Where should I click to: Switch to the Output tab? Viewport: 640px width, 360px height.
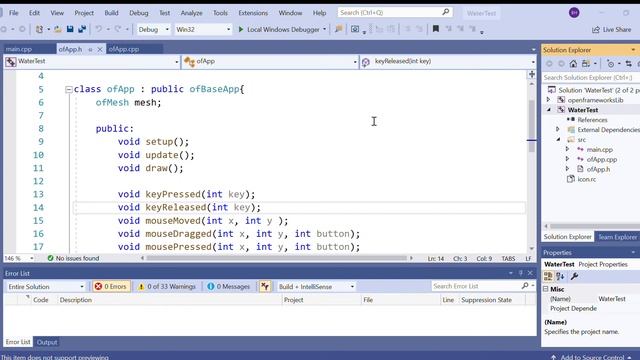point(47,342)
